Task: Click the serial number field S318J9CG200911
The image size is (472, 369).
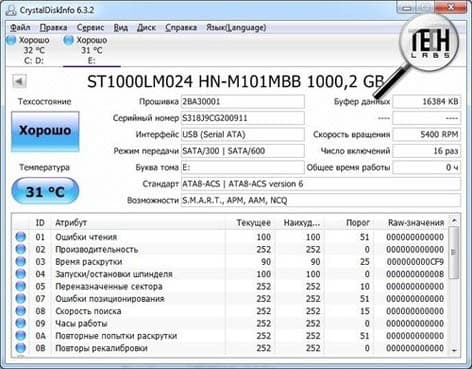Action: 243,118
